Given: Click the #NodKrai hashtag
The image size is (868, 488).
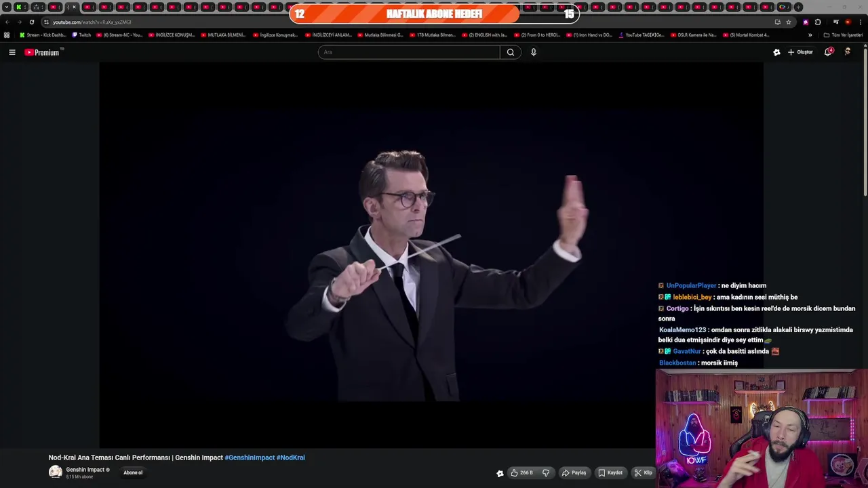Looking at the screenshot, I should pos(291,457).
